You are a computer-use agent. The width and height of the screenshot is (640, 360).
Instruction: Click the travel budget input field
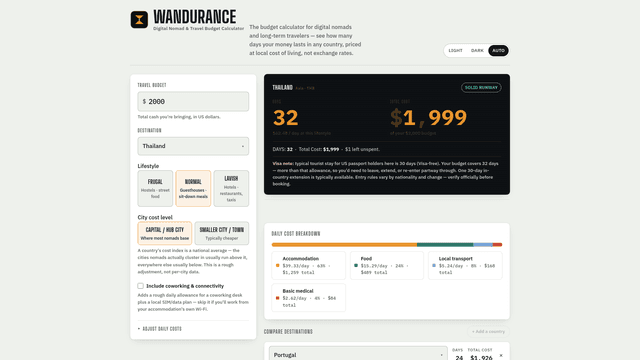click(x=193, y=102)
